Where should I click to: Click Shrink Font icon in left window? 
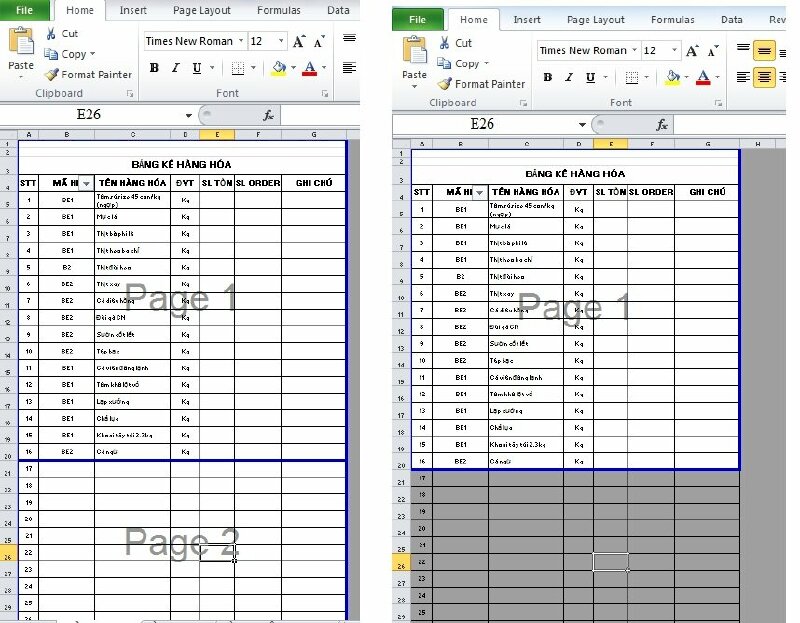tap(319, 42)
